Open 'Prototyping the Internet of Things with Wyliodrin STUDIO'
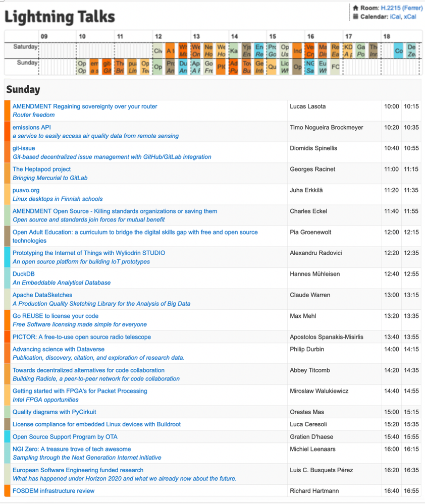This screenshot has width=425, height=504. [x=89, y=253]
